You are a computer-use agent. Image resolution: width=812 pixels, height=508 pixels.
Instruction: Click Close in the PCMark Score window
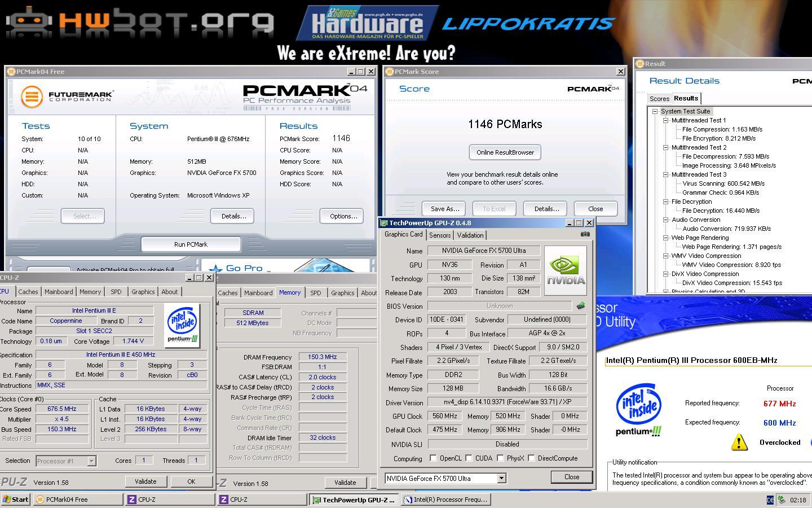point(595,209)
